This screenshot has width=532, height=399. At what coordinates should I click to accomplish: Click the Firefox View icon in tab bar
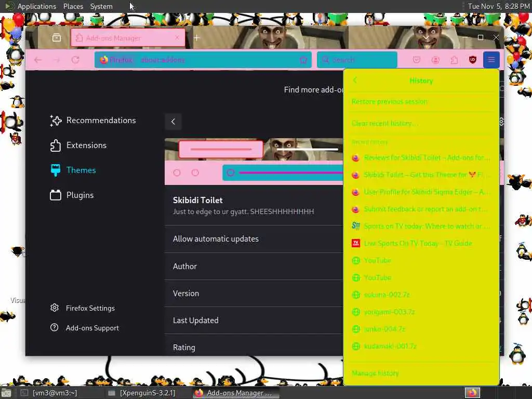(57, 37)
